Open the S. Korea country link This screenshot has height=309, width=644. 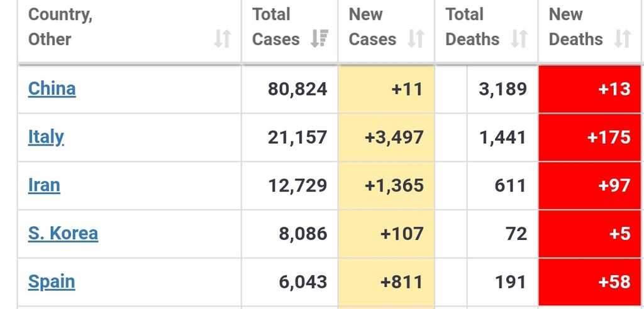(63, 234)
